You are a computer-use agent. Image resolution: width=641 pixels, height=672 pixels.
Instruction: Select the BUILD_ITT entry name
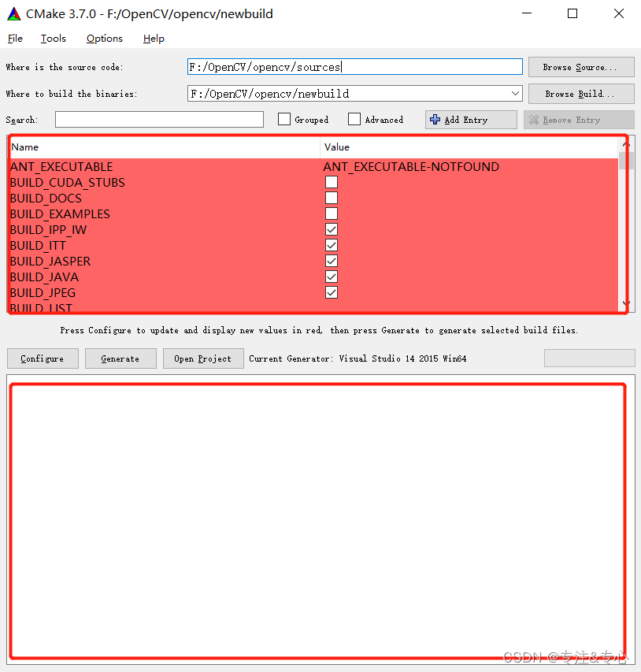38,246
